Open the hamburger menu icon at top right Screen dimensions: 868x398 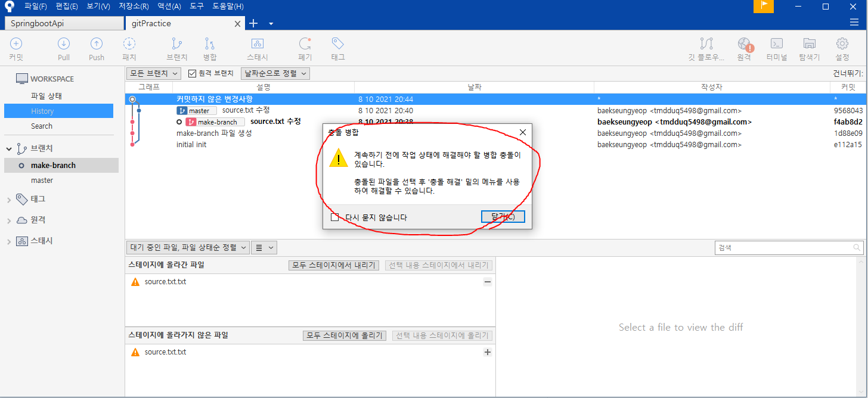click(x=854, y=22)
